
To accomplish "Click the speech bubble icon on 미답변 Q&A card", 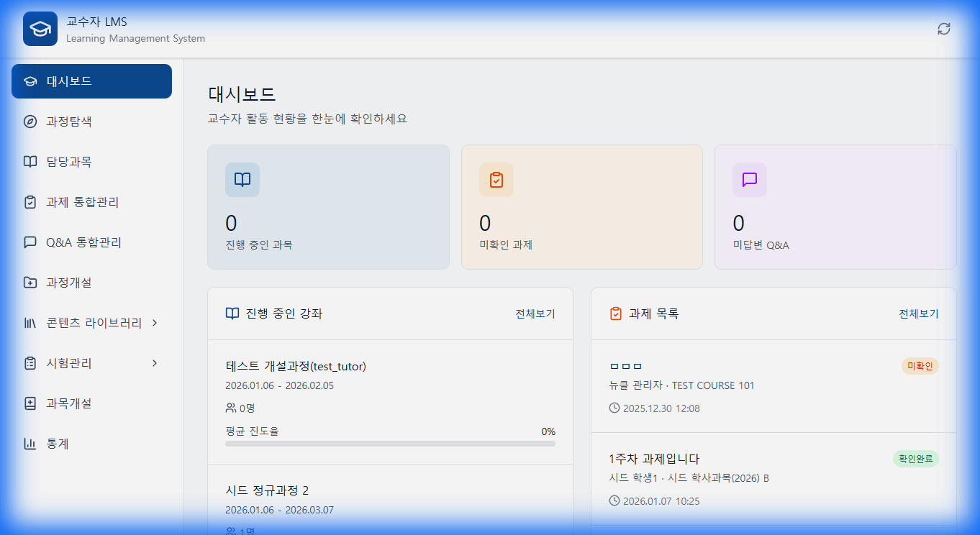I will tap(750, 179).
